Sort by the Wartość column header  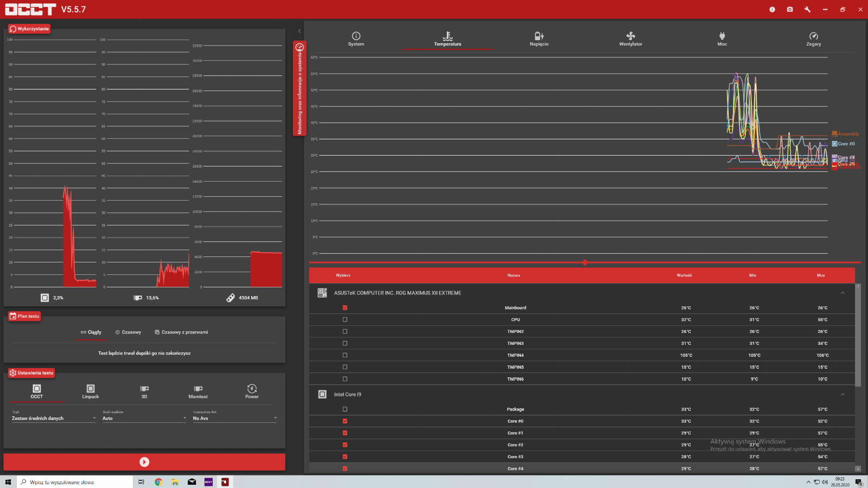pyautogui.click(x=684, y=275)
